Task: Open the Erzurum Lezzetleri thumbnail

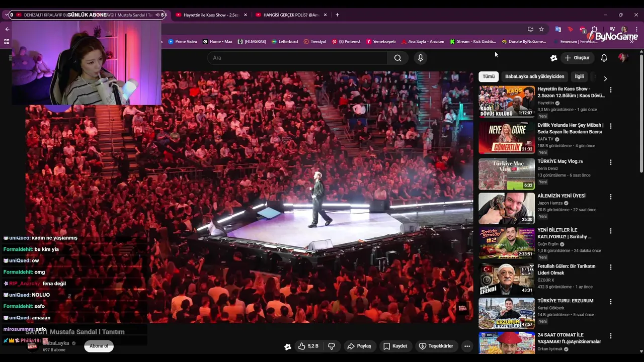Action: click(x=507, y=313)
